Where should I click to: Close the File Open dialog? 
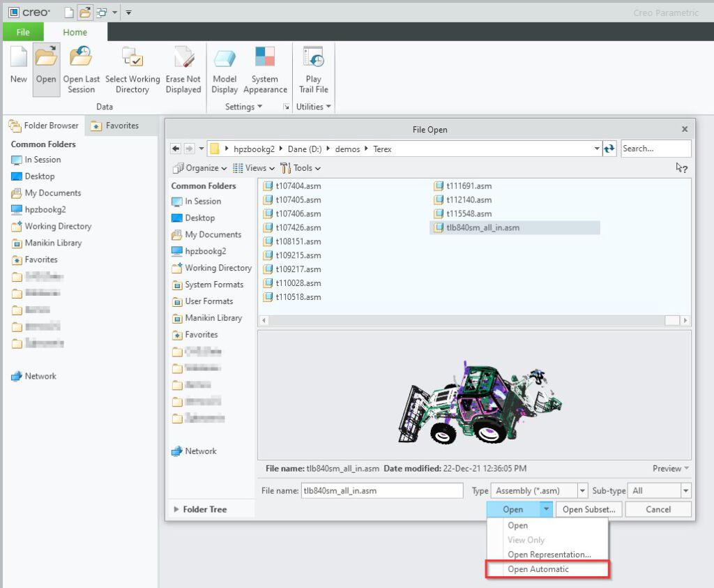(x=685, y=129)
